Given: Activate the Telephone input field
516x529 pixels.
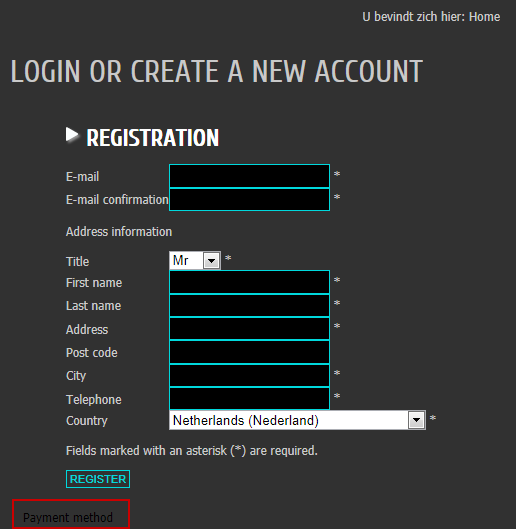Looking at the screenshot, I should point(249,398).
